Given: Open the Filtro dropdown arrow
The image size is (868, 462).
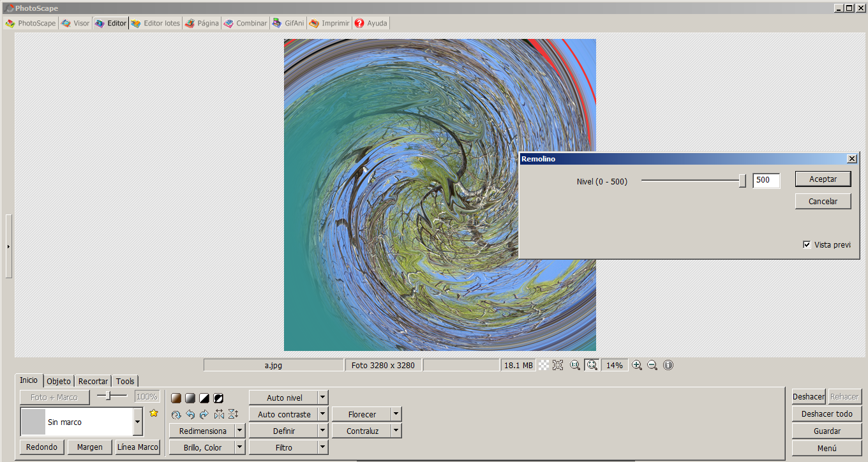Looking at the screenshot, I should click(x=322, y=447).
